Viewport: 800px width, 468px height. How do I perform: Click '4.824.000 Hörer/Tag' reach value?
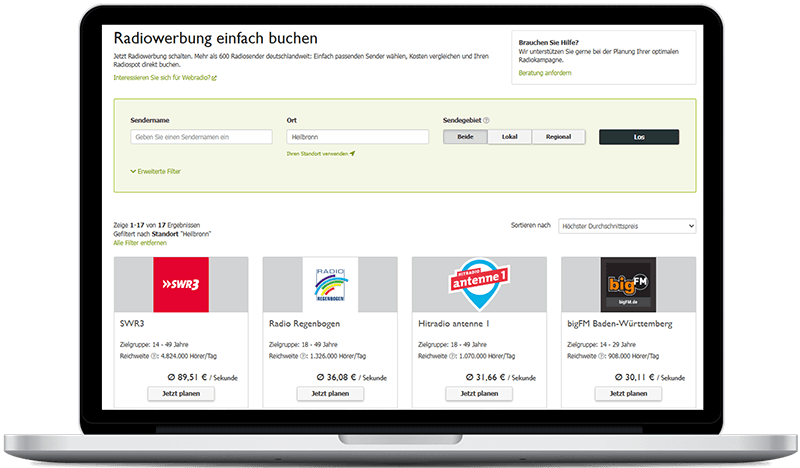click(x=189, y=356)
